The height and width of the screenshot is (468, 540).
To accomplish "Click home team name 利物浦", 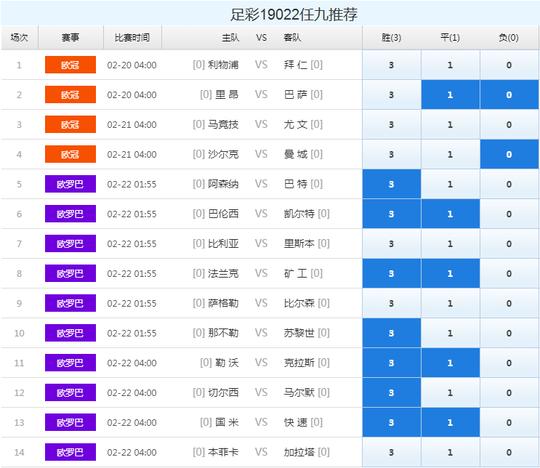I will [223, 65].
